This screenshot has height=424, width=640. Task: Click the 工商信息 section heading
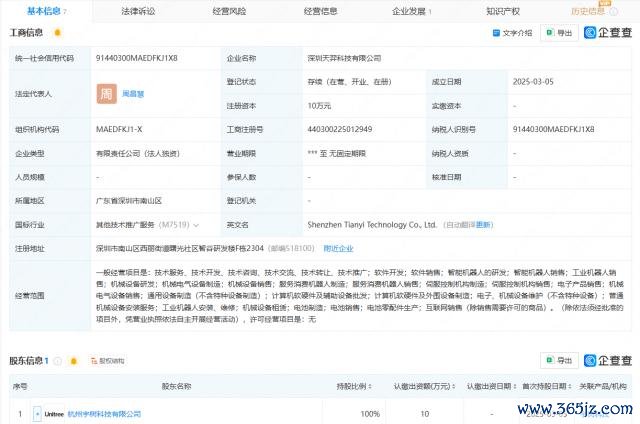coord(26,33)
